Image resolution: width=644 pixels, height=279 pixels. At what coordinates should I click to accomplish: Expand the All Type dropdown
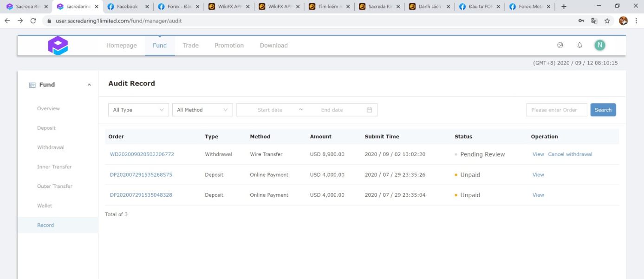pos(138,110)
